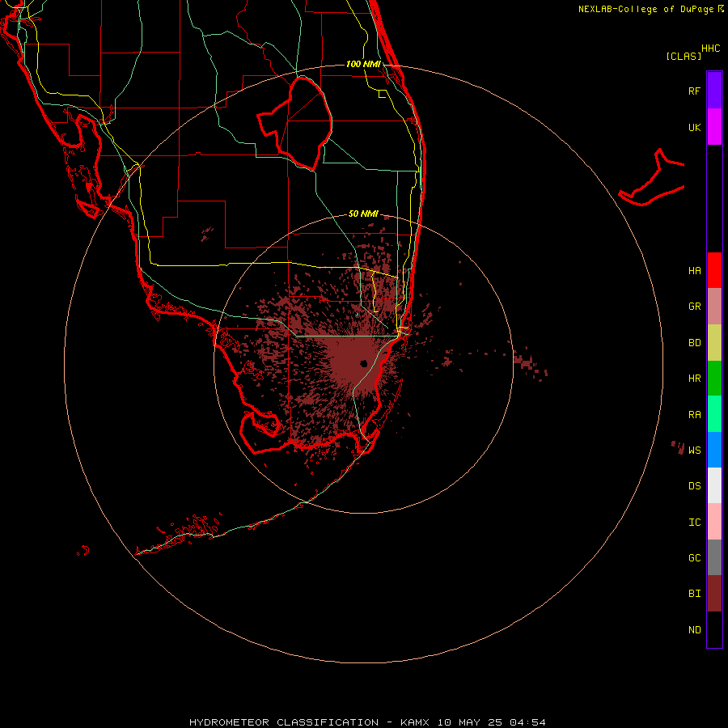Click the GC legend label
The height and width of the screenshot is (728, 728).
(694, 557)
